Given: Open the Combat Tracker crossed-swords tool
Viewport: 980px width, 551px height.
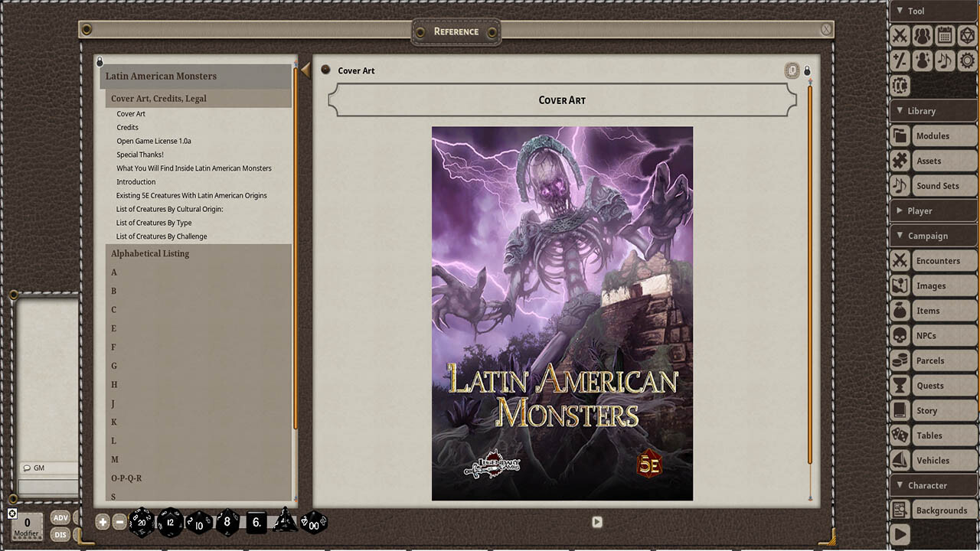Looking at the screenshot, I should tap(900, 35).
